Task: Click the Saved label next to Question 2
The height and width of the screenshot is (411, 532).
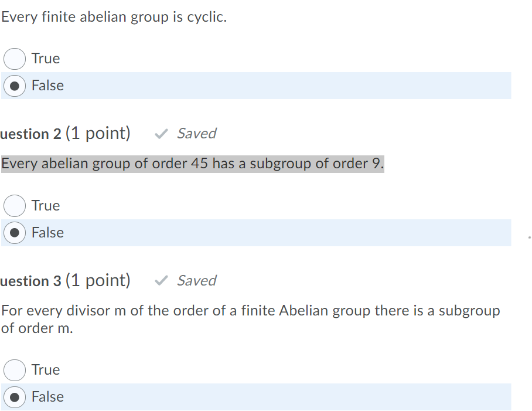Action: [x=196, y=133]
